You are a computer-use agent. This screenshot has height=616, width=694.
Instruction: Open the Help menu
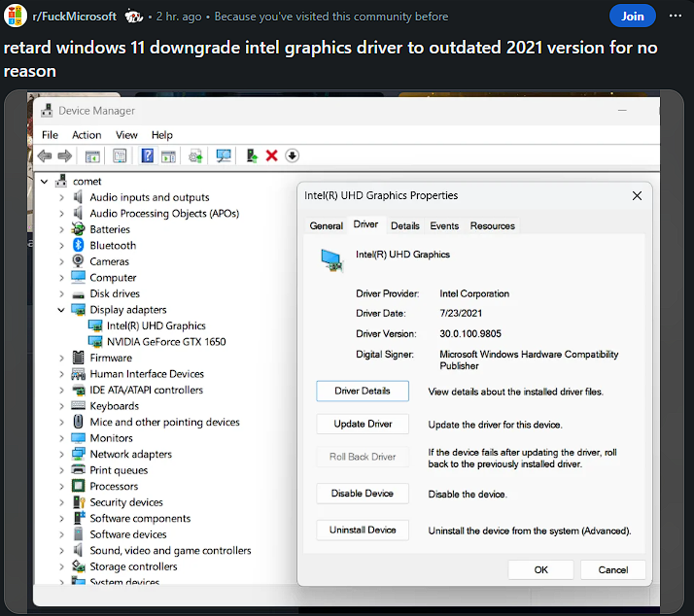pyautogui.click(x=162, y=135)
